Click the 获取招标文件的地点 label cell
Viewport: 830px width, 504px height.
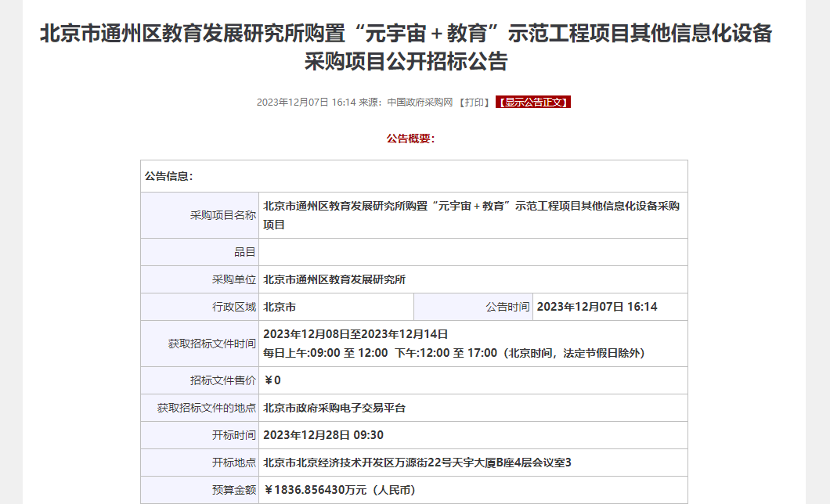point(200,409)
